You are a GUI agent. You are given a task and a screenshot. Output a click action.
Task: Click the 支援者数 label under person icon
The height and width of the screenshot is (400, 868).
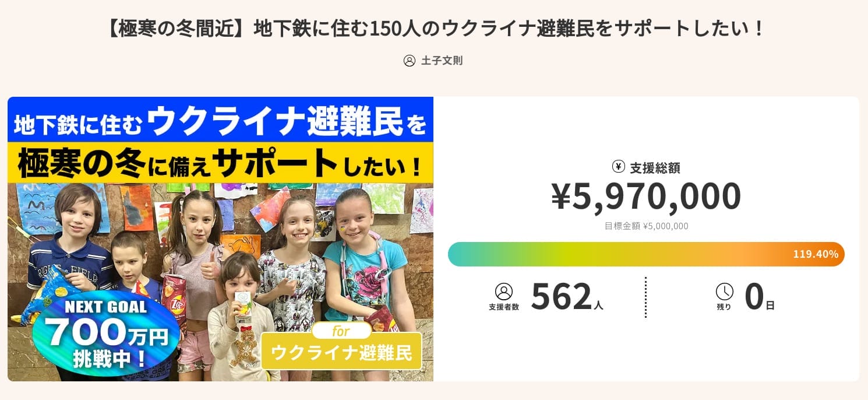503,307
